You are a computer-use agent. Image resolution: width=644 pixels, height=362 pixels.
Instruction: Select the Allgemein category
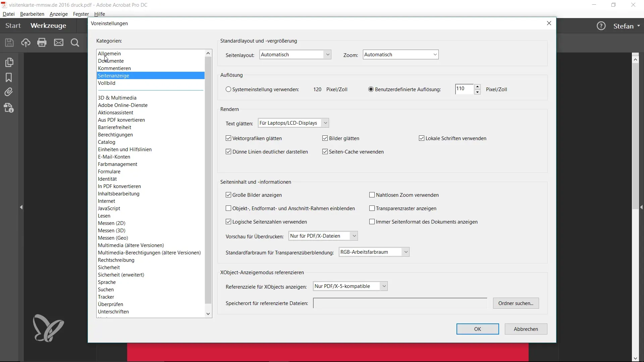pos(150,54)
